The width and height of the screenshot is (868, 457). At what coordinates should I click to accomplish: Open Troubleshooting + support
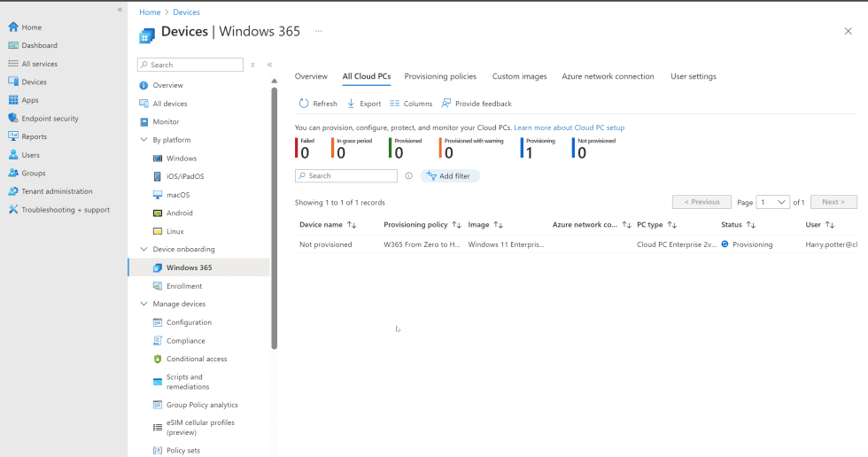(58, 210)
